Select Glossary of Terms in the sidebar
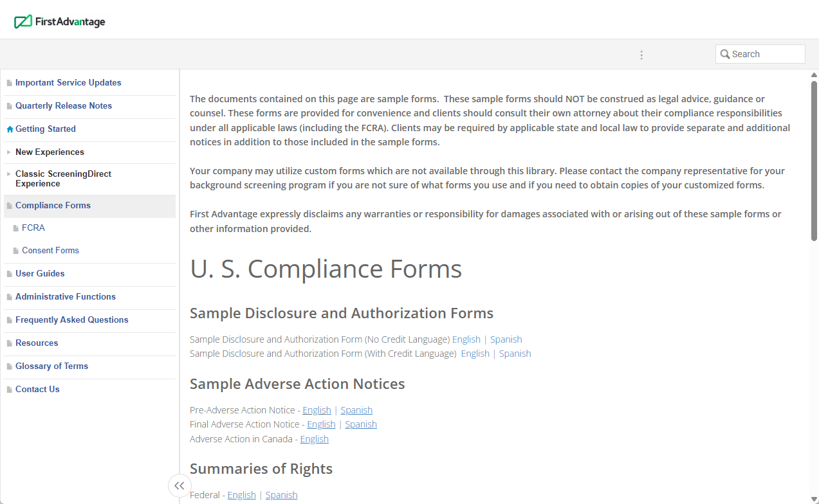This screenshot has width=819, height=504. [x=51, y=366]
